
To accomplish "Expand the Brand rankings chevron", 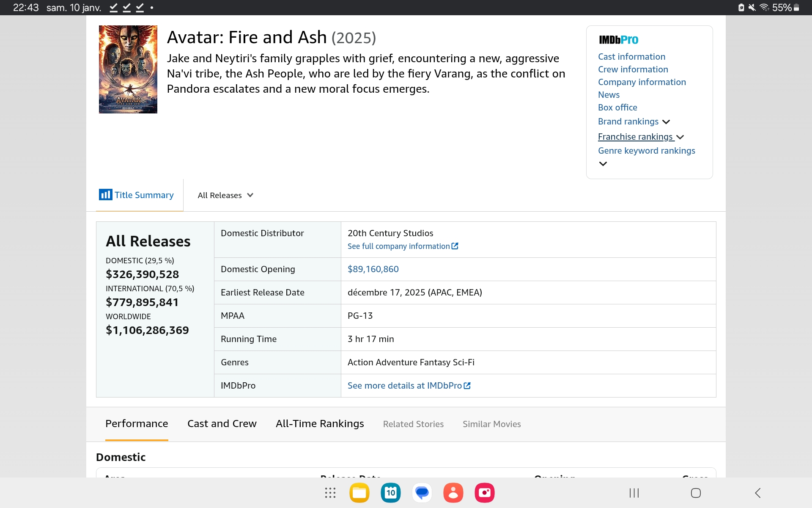I will [x=666, y=122].
